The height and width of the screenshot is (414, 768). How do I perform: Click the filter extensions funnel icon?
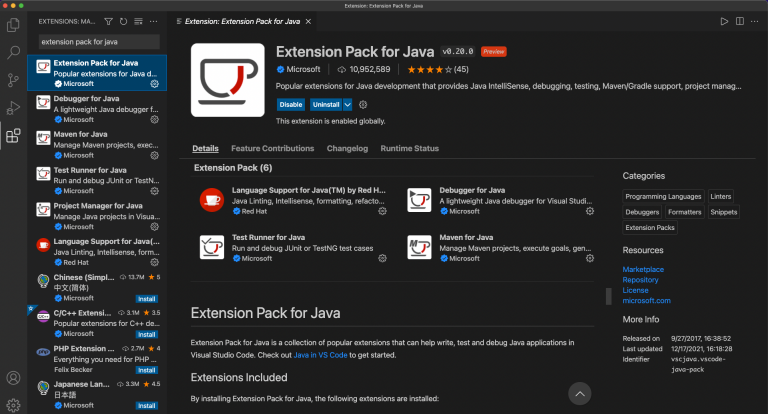click(108, 21)
